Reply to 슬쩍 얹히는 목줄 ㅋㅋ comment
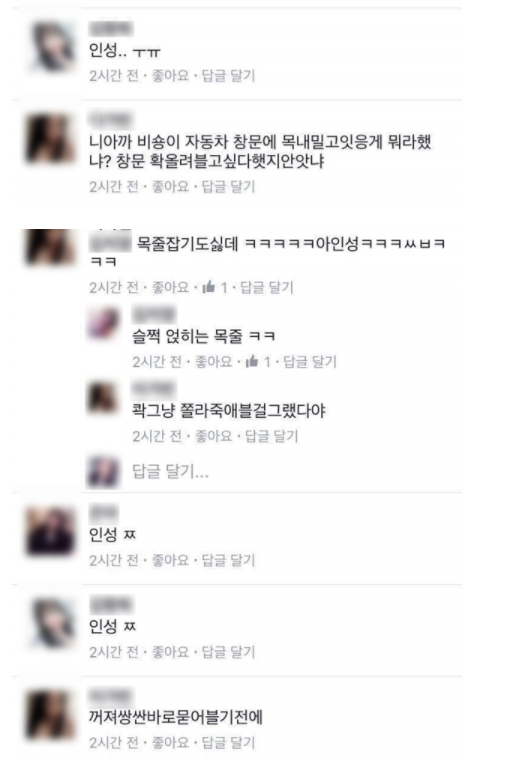The height and width of the screenshot is (765, 506). tap(310, 362)
